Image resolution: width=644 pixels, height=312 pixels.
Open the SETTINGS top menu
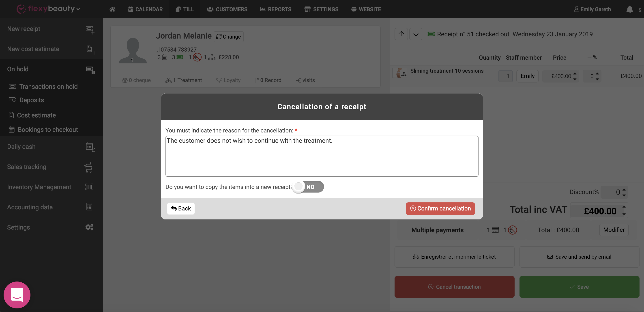click(x=321, y=9)
